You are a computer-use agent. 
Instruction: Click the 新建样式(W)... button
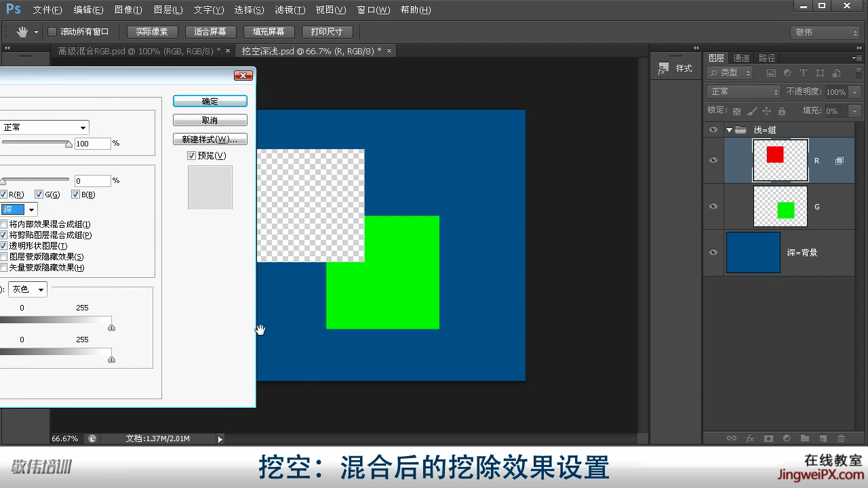pyautogui.click(x=210, y=139)
